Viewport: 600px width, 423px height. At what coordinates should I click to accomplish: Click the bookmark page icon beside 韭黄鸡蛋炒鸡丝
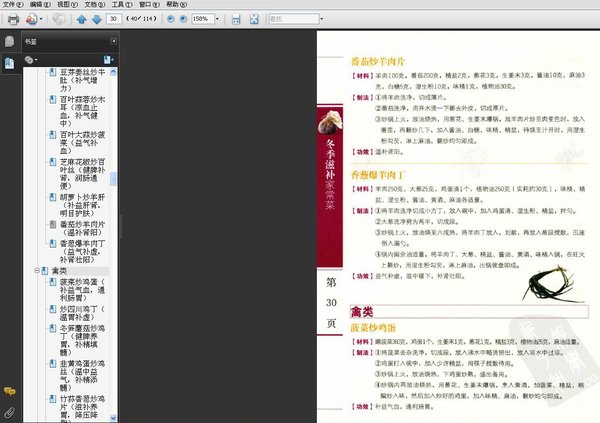(x=53, y=363)
